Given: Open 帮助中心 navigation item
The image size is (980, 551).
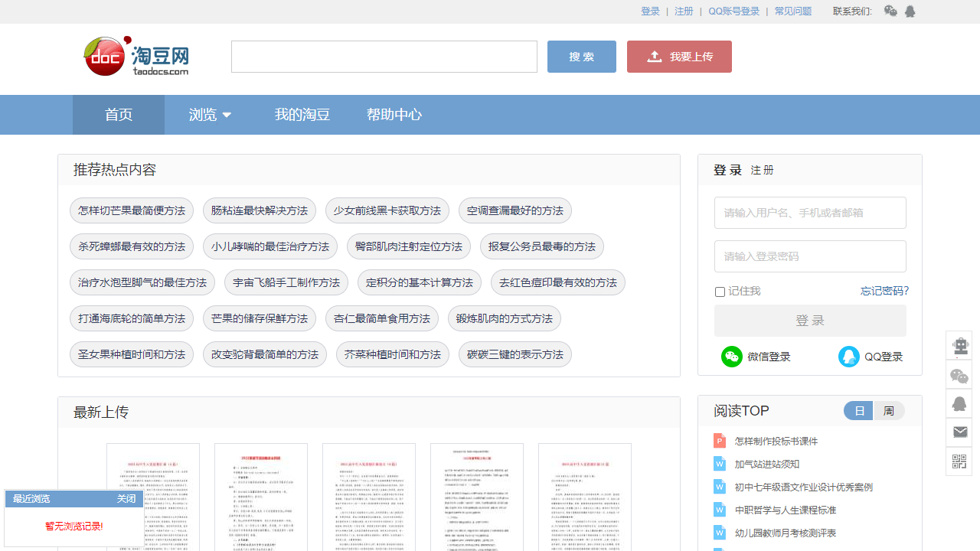Looking at the screenshot, I should pos(394,115).
